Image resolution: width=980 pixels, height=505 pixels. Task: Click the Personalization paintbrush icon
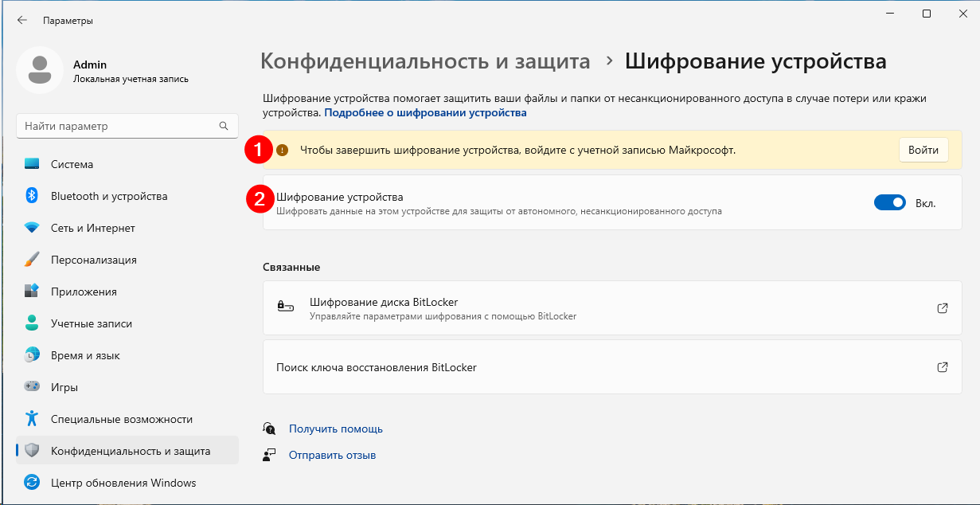coord(32,260)
